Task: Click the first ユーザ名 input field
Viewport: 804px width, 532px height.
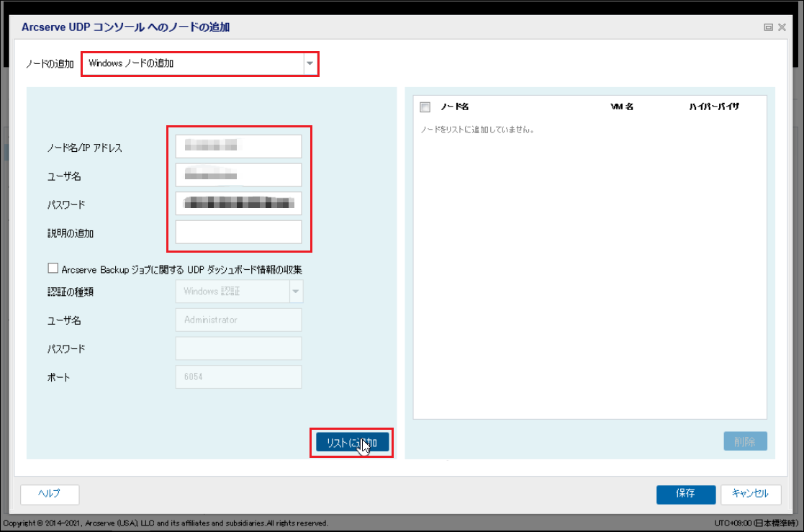Action: [x=238, y=175]
